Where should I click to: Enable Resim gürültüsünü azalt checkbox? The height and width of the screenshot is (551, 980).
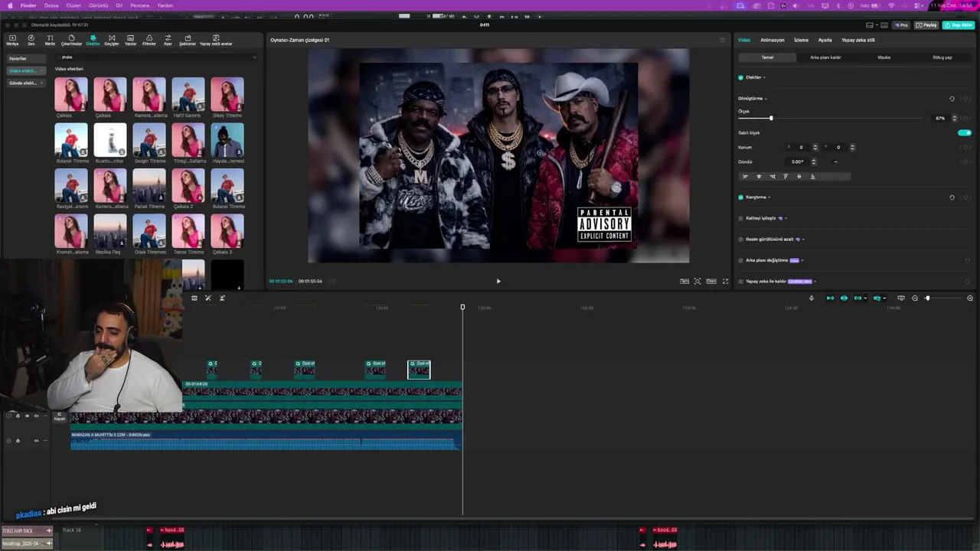(x=740, y=239)
